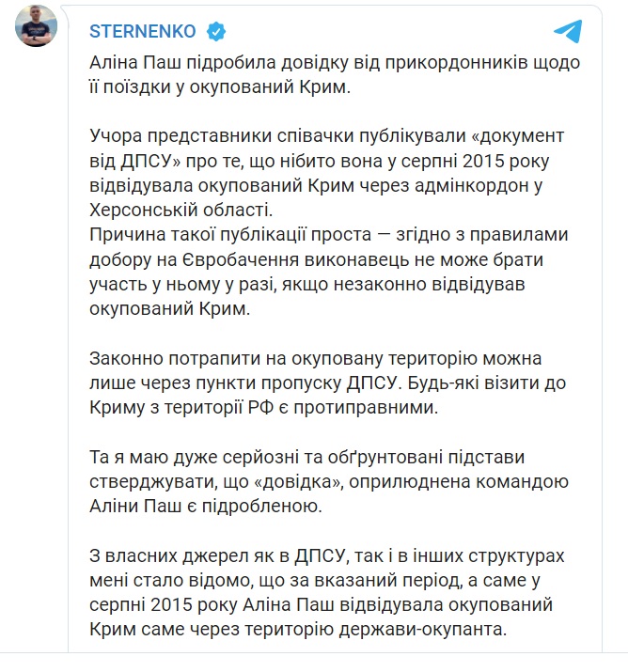
Task: Click the paragraph starting 'З власних джерел як в ДПСУ'
Action: pos(327,593)
